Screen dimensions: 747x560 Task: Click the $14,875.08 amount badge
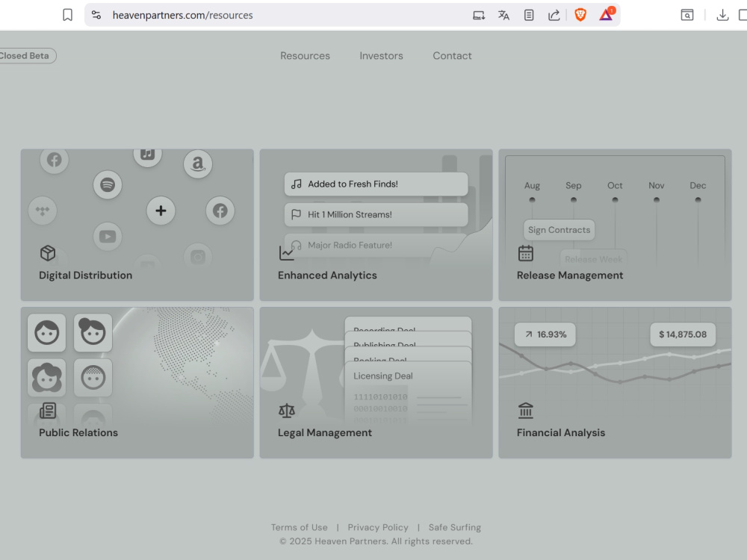683,335
